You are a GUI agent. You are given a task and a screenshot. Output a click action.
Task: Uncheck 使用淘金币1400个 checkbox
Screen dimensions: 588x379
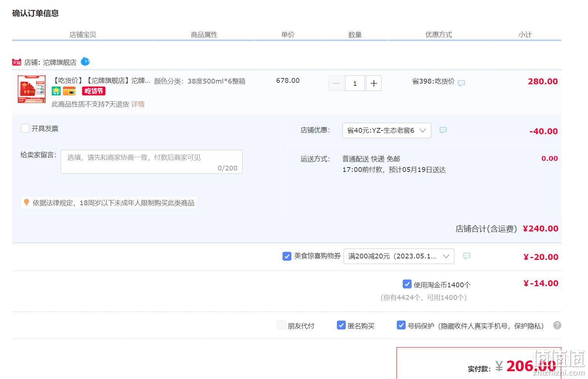point(407,284)
